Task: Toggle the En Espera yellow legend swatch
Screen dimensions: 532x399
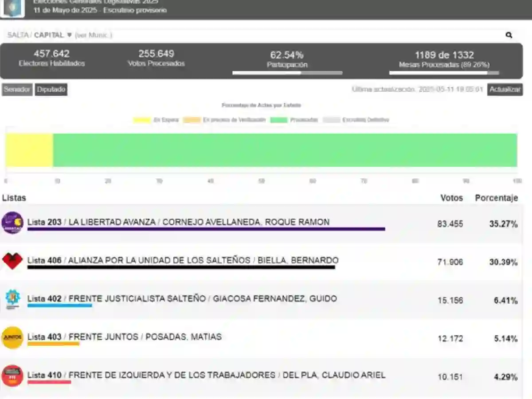Action: point(142,120)
